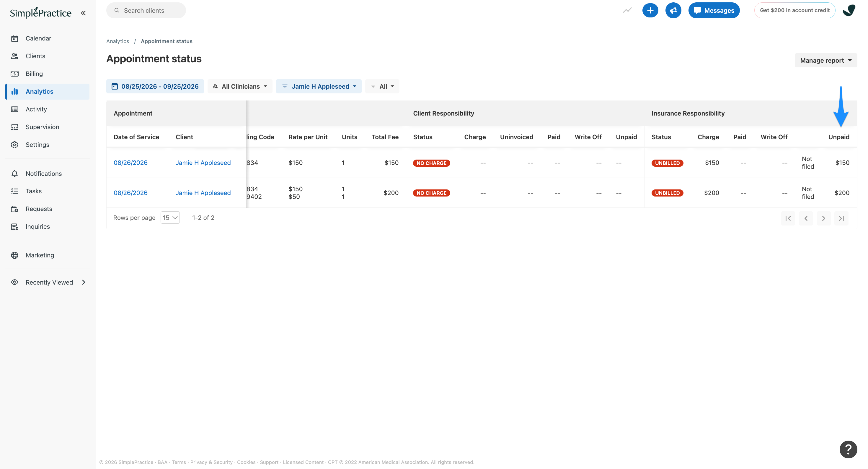
Task: Open the Activity section
Action: tap(48, 109)
